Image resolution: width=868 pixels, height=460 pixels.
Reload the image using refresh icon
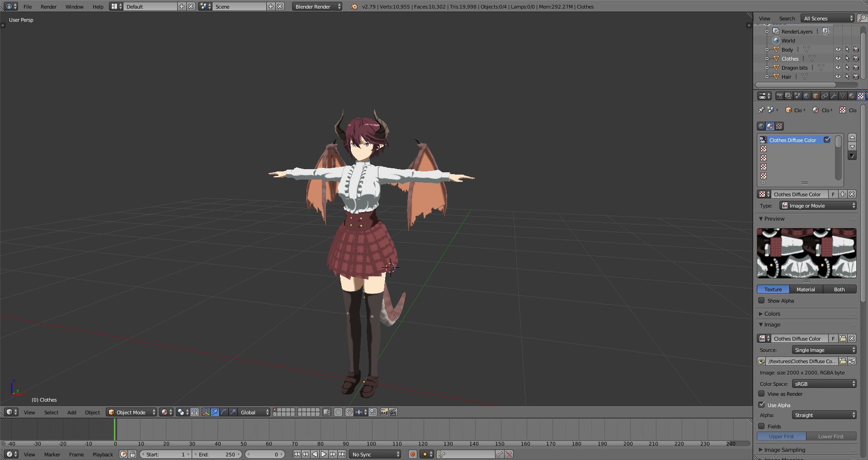click(852, 361)
